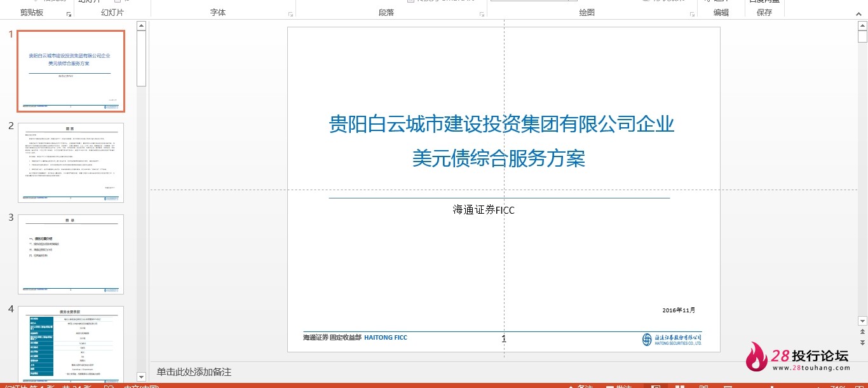The height and width of the screenshot is (388, 868).
Task: Select slide 2 thumbnail in the pane
Action: (x=71, y=163)
